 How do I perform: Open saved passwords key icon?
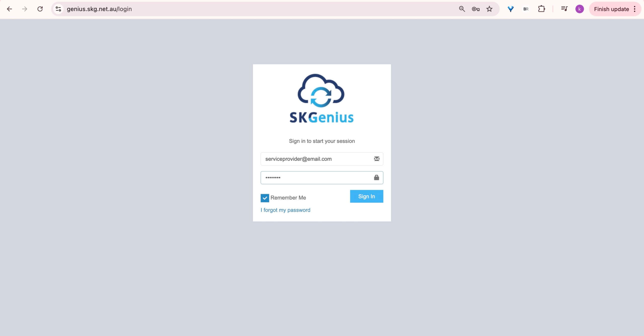[x=475, y=9]
